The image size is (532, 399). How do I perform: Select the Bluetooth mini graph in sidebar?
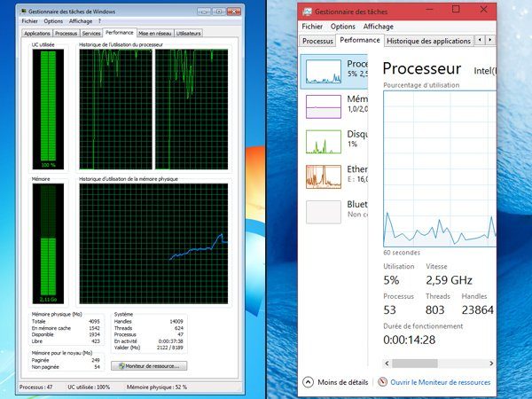[324, 212]
